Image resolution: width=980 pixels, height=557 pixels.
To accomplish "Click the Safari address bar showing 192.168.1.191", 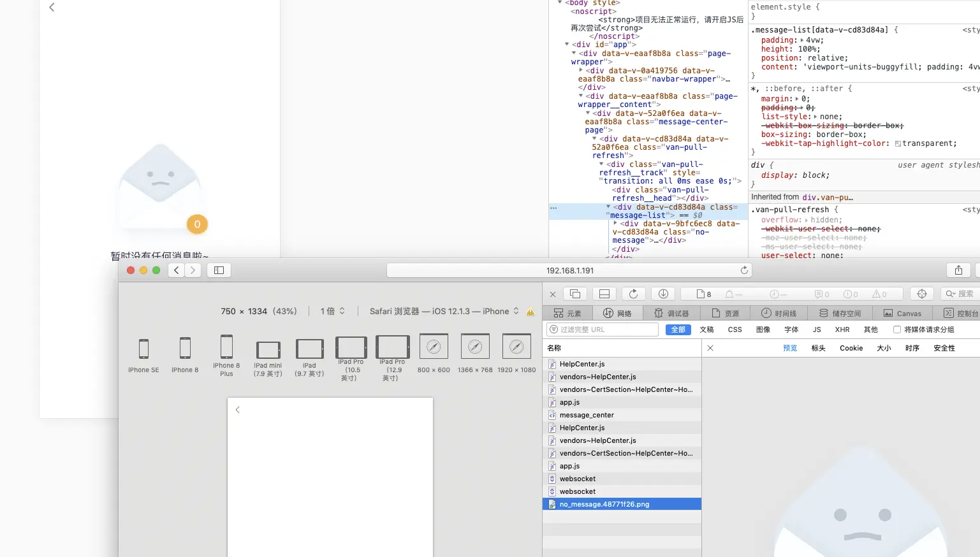I will [x=569, y=270].
